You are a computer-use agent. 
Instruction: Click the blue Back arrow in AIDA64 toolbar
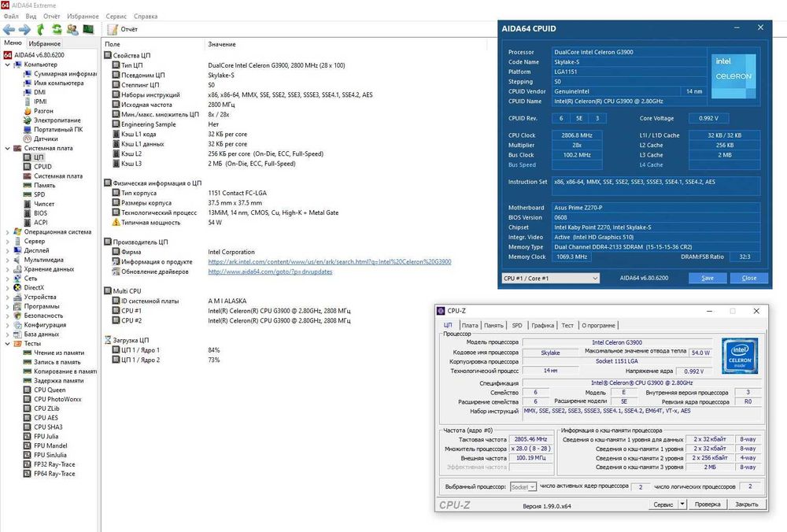(x=9, y=30)
